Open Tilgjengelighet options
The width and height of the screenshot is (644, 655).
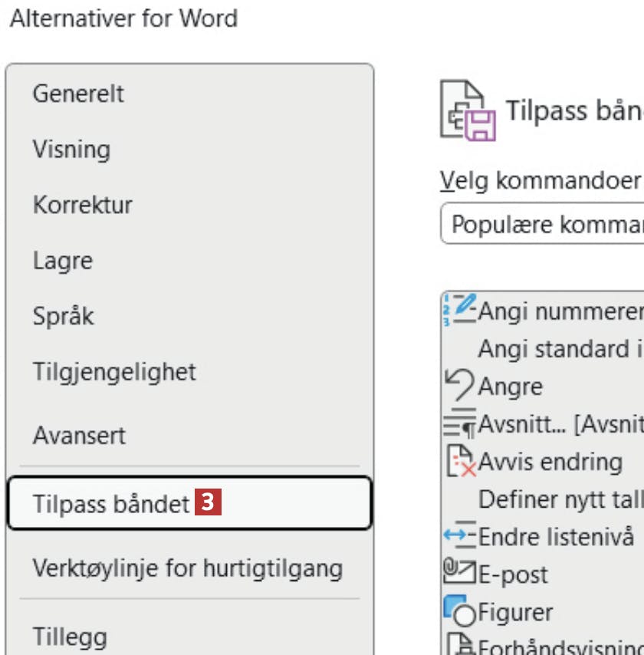click(x=190, y=372)
